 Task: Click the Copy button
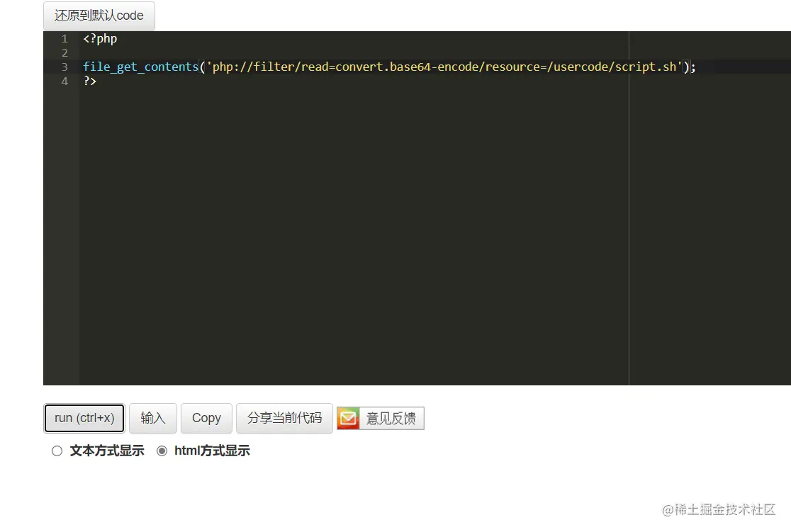206,418
